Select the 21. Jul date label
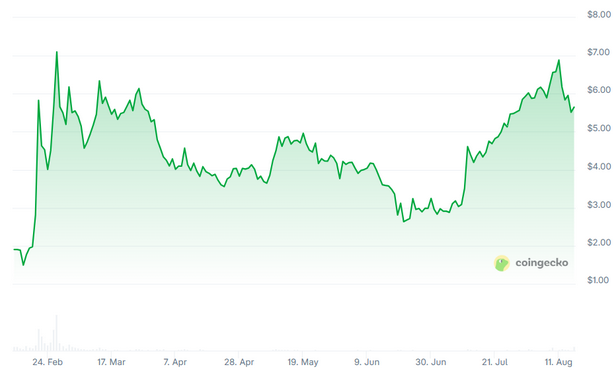 pyautogui.click(x=495, y=362)
